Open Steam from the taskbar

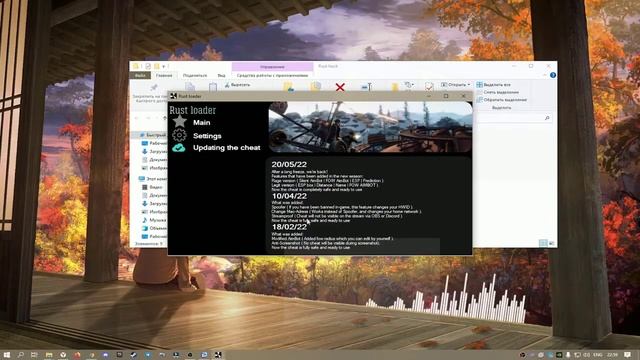tap(133, 355)
